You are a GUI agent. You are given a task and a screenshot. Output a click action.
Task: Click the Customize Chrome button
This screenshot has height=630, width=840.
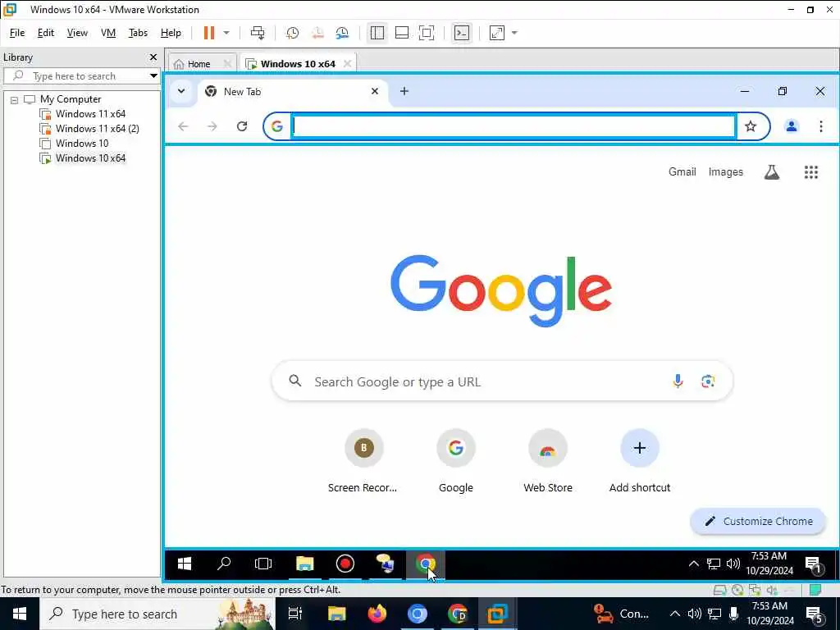(x=758, y=521)
